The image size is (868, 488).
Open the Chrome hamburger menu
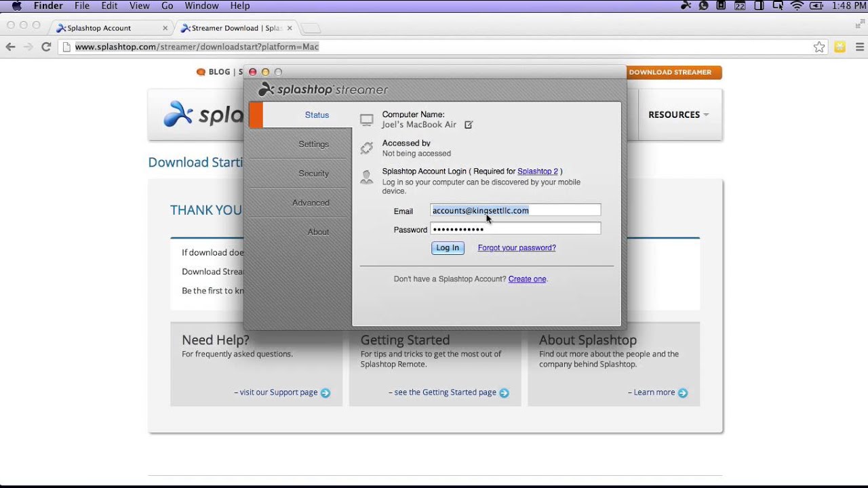(x=860, y=47)
